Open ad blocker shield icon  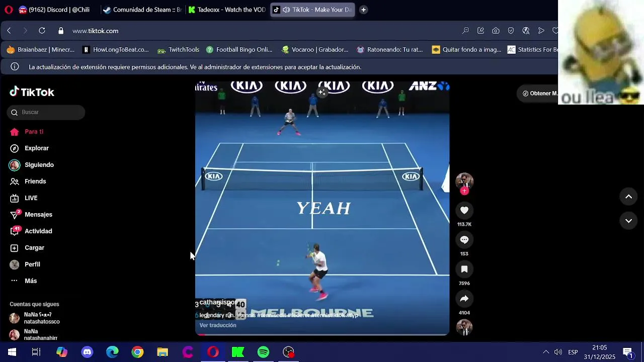[511, 31]
